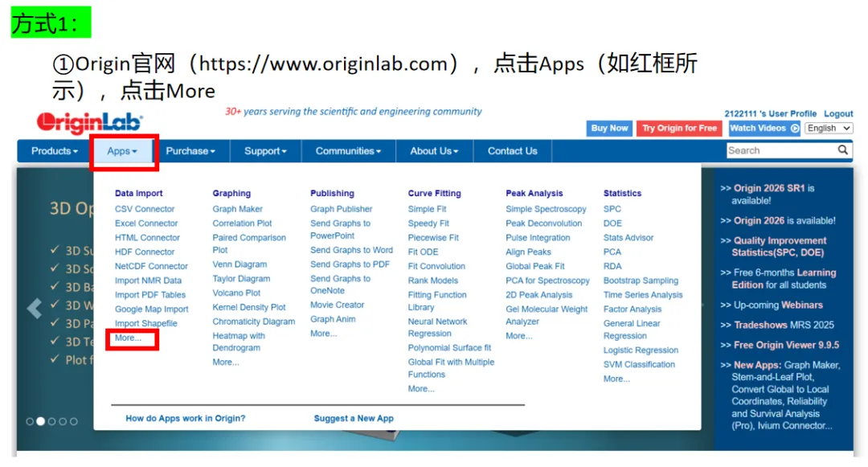Open the Contact Us page
The width and height of the screenshot is (868, 467).
coord(512,151)
